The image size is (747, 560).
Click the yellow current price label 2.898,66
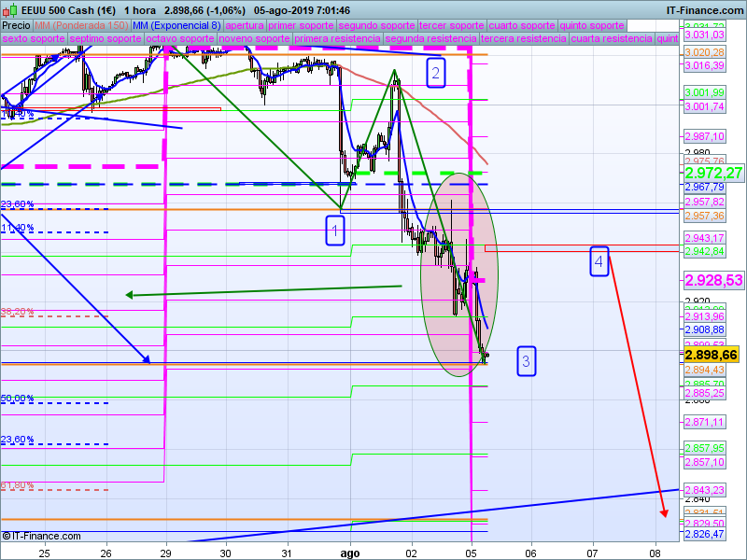(712, 356)
